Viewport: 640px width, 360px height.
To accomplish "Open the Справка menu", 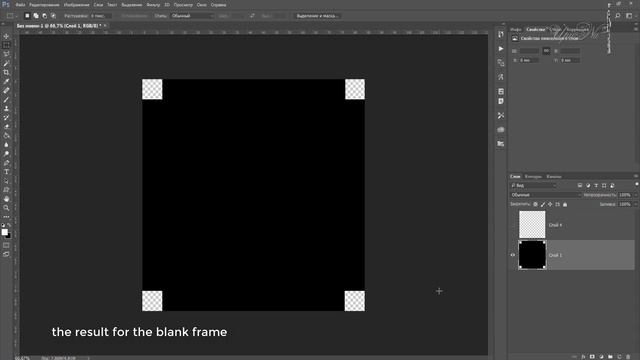I will pyautogui.click(x=218, y=5).
